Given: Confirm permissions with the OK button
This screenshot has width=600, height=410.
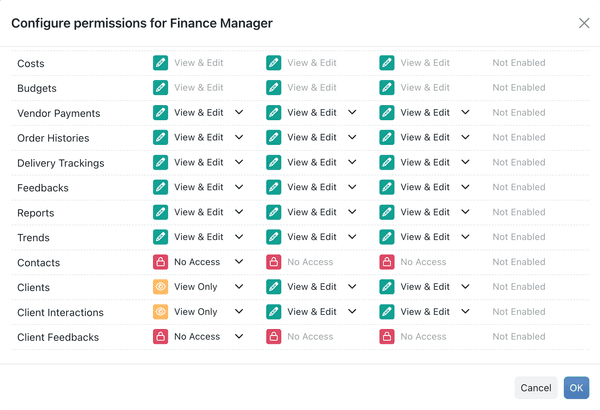Looking at the screenshot, I should pyautogui.click(x=576, y=388).
